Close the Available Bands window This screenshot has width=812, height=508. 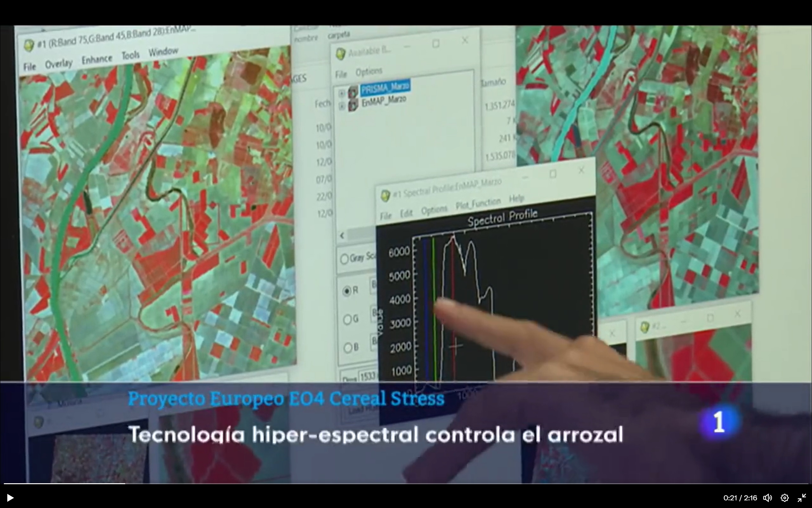(465, 40)
